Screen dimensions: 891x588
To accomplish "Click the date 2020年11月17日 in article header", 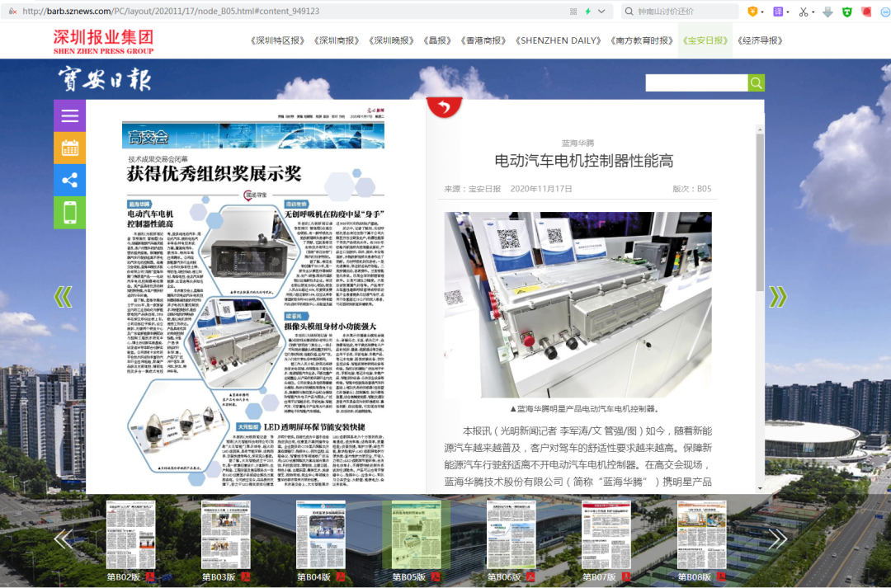I will (x=541, y=189).
